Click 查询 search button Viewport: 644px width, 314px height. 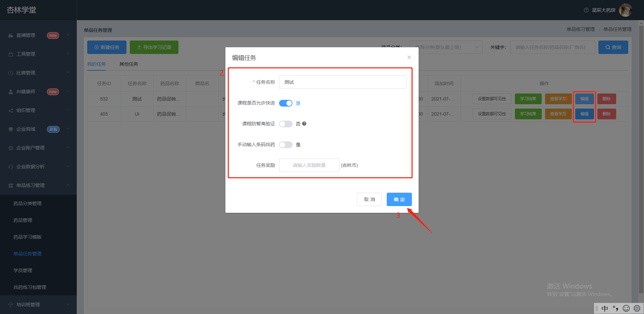pos(613,47)
